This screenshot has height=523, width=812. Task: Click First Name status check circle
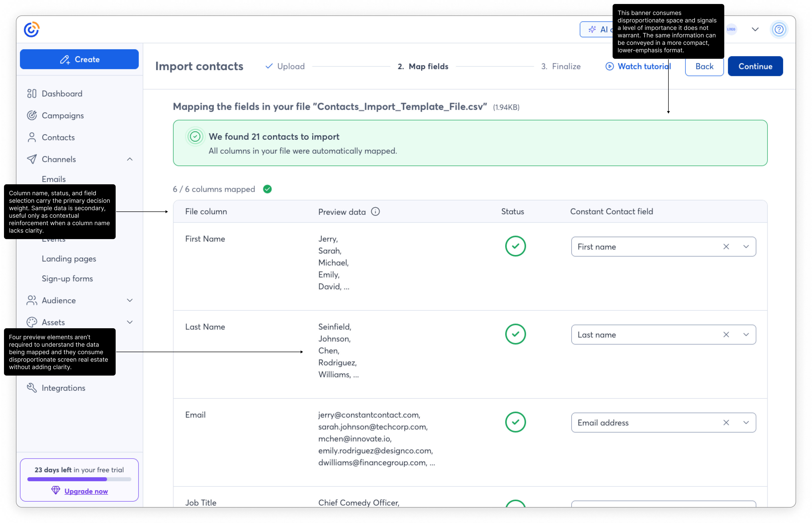coord(515,246)
